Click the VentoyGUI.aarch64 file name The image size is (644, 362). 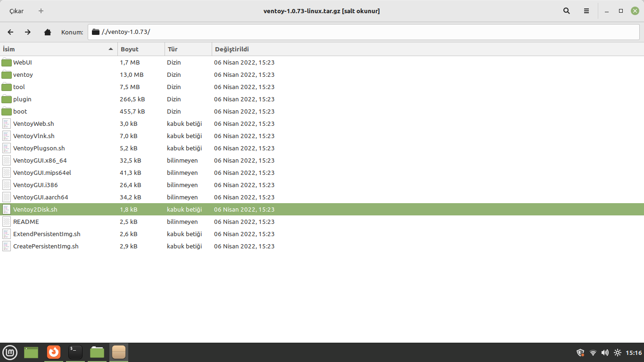tap(41, 197)
